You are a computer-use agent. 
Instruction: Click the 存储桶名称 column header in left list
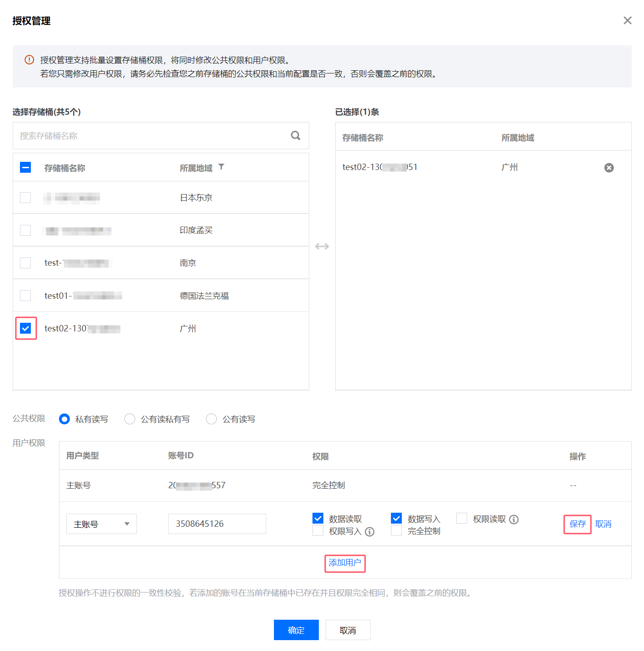(65, 168)
